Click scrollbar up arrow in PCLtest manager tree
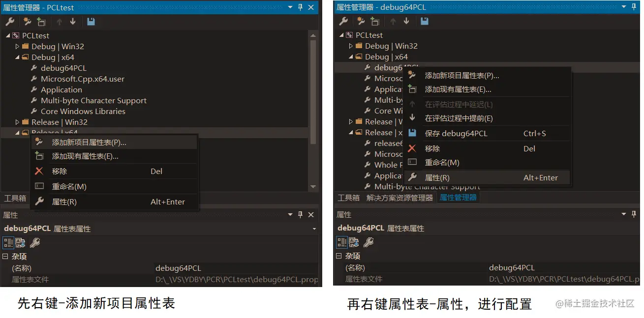This screenshot has height=318, width=644. click(x=313, y=35)
